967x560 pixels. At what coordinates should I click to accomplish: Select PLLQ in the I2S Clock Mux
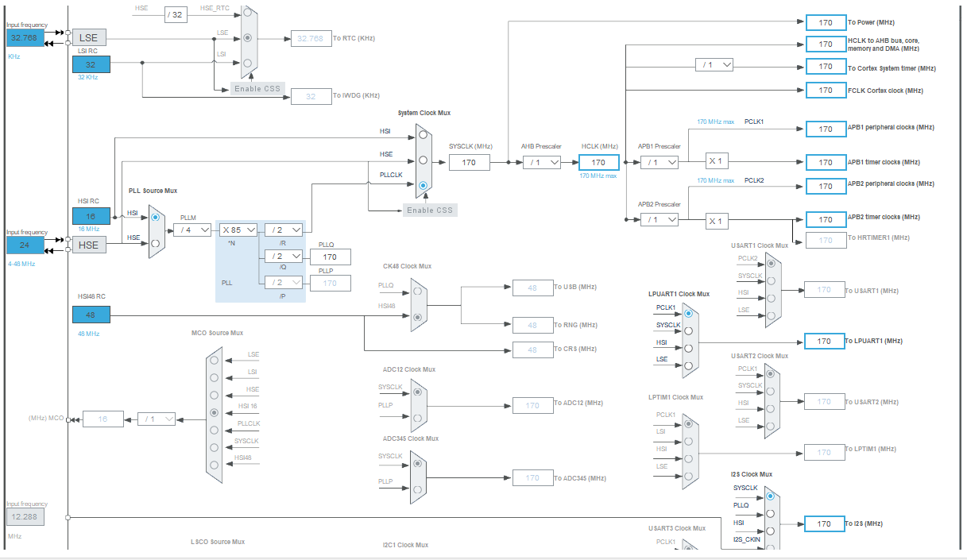[771, 514]
